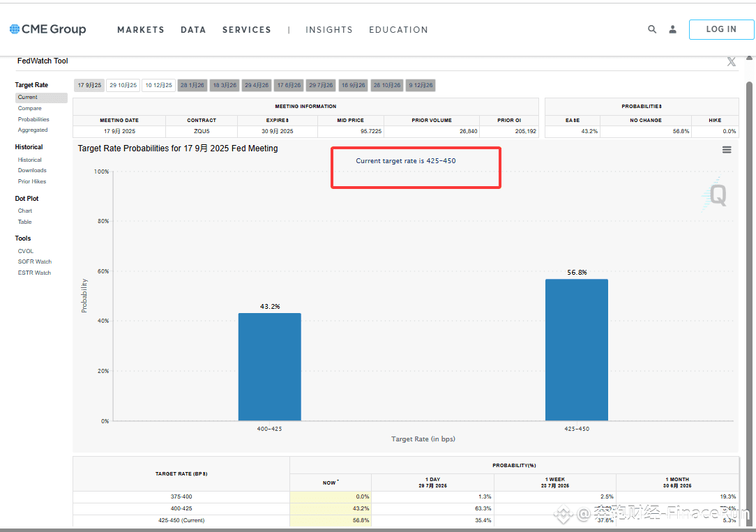Screen dimensions: 756x532
Task: Open the Prior Hikes link
Action: point(32,182)
